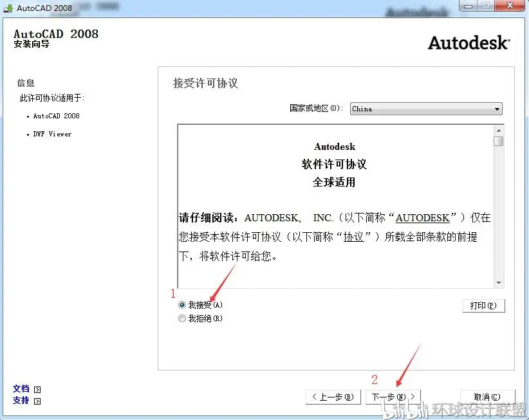This screenshot has width=529, height=420.
Task: Open the 国家或地区 China dropdown
Action: coord(426,109)
